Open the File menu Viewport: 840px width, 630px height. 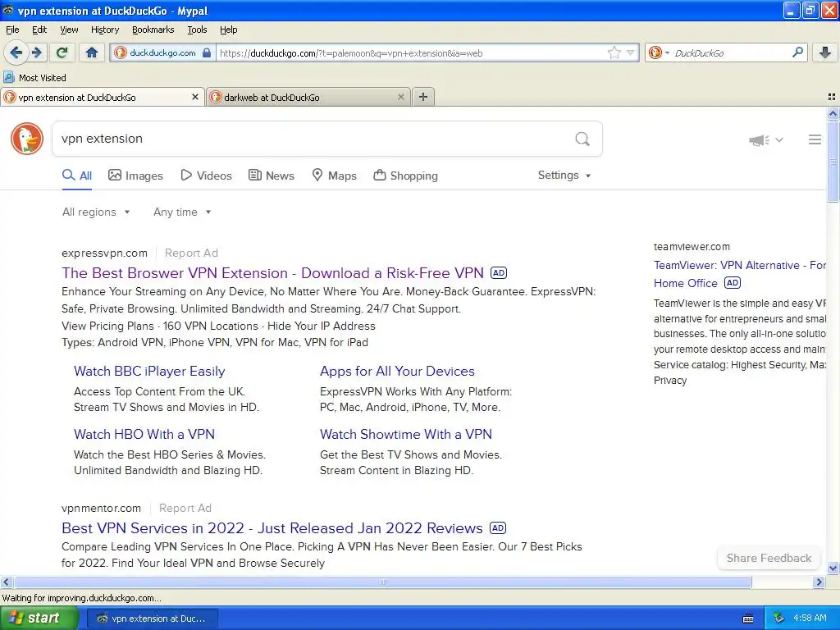point(12,30)
